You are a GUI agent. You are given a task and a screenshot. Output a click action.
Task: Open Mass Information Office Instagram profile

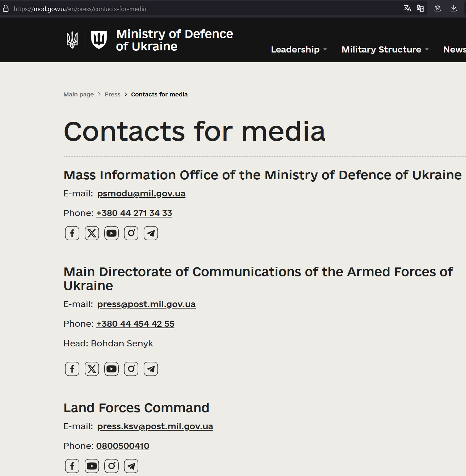click(131, 233)
